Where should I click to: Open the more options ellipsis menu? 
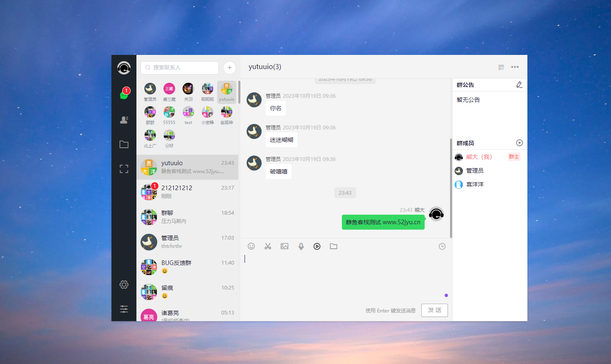pyautogui.click(x=515, y=67)
